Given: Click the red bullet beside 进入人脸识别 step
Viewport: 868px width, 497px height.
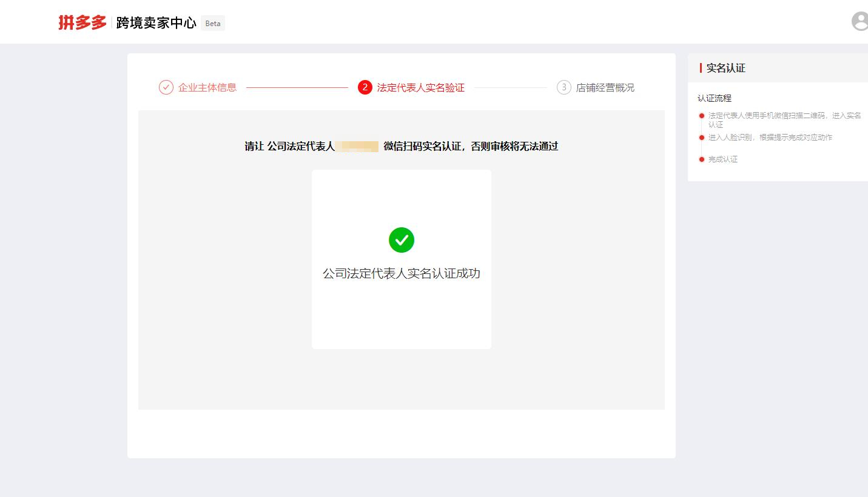Looking at the screenshot, I should [x=702, y=138].
